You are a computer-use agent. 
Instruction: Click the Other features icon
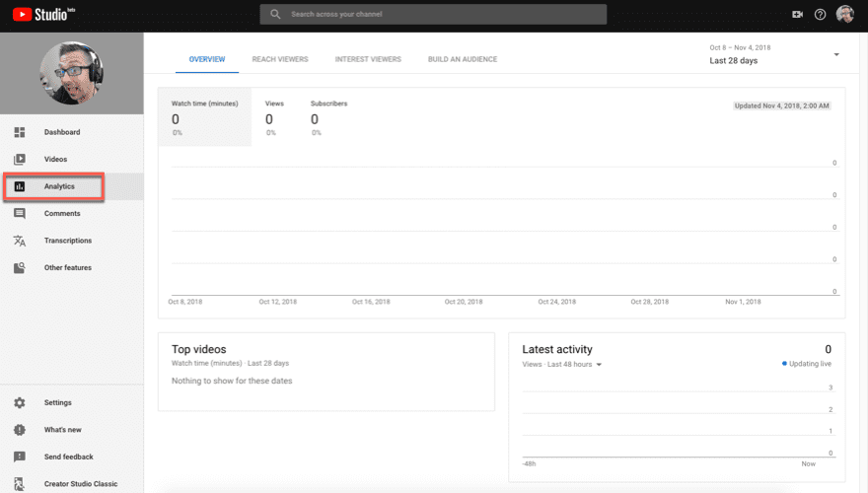tap(20, 268)
